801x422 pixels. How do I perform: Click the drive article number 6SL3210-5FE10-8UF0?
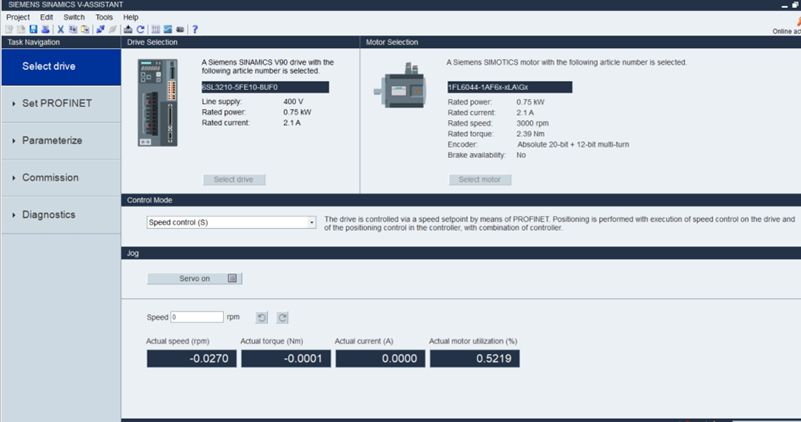265,87
